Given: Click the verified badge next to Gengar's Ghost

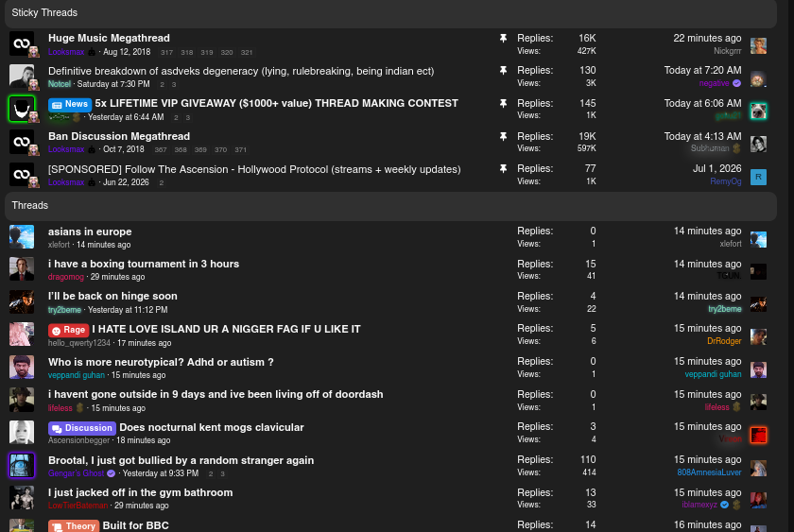Looking at the screenshot, I should 112,473.
